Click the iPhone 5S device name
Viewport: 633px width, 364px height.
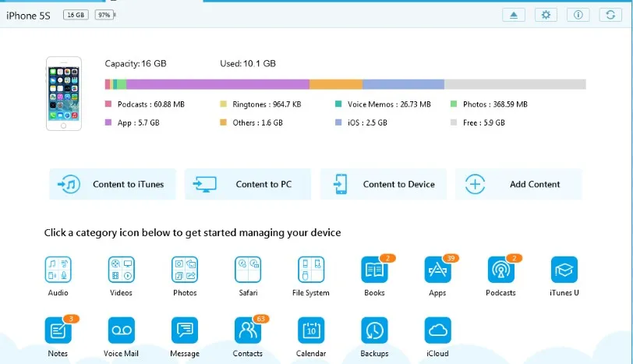click(28, 16)
